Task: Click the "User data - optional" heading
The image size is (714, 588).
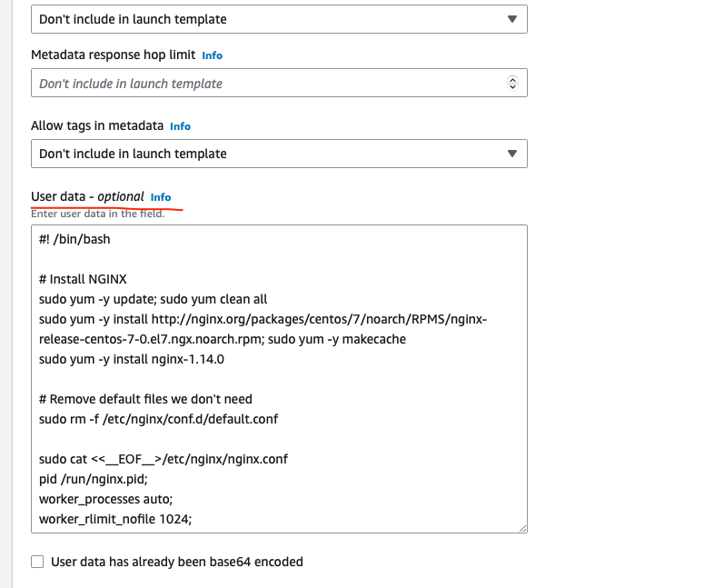Action: (x=87, y=197)
